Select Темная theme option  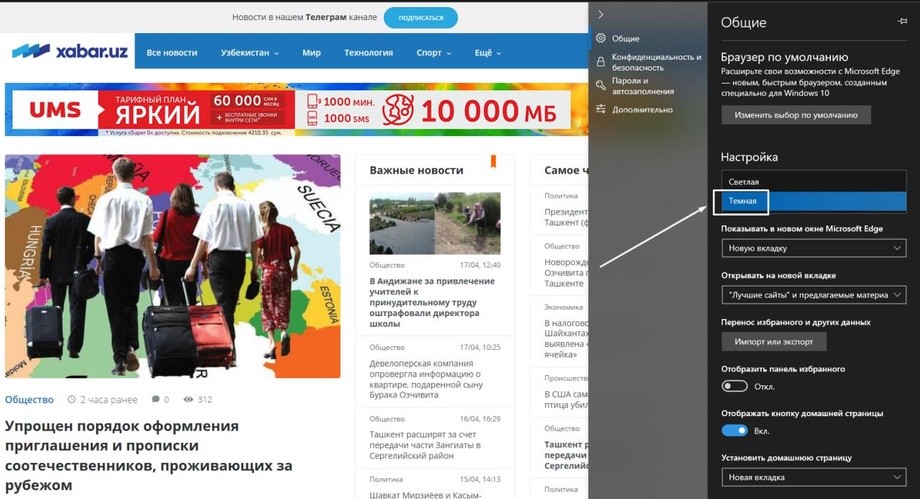814,201
